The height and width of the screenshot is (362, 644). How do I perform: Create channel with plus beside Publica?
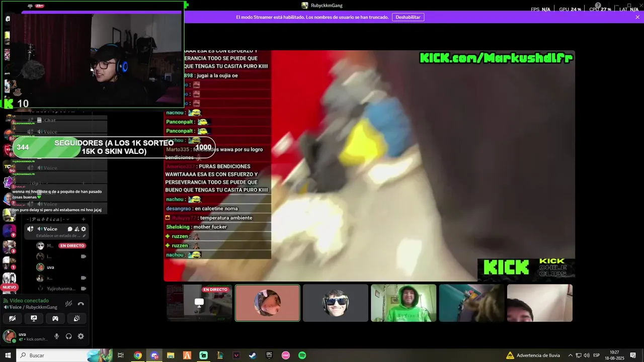coord(84,219)
